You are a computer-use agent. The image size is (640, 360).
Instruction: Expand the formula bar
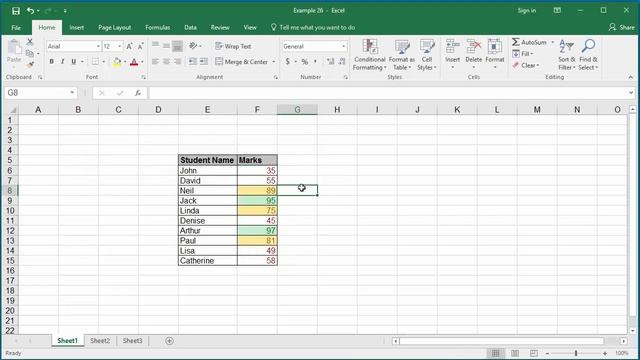(631, 93)
